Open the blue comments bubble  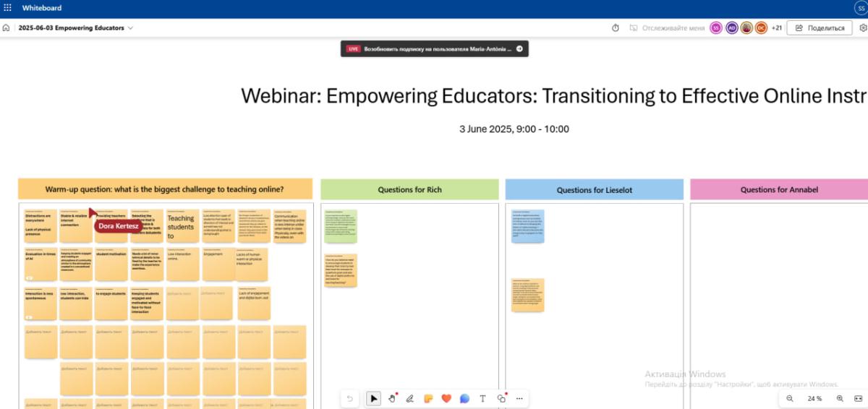(464, 398)
